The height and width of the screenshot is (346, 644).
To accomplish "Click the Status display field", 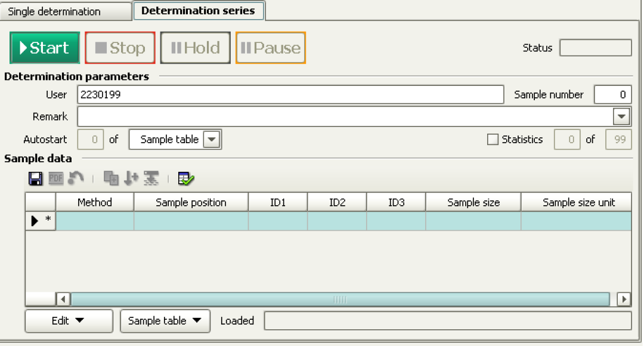I will click(x=596, y=48).
